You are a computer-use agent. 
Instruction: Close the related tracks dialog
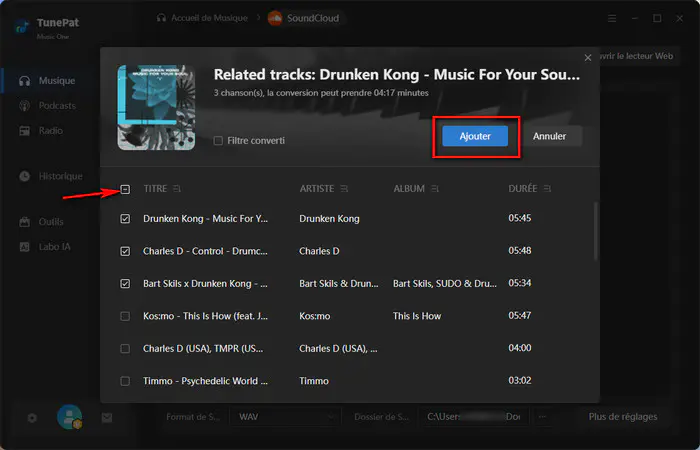tap(588, 58)
